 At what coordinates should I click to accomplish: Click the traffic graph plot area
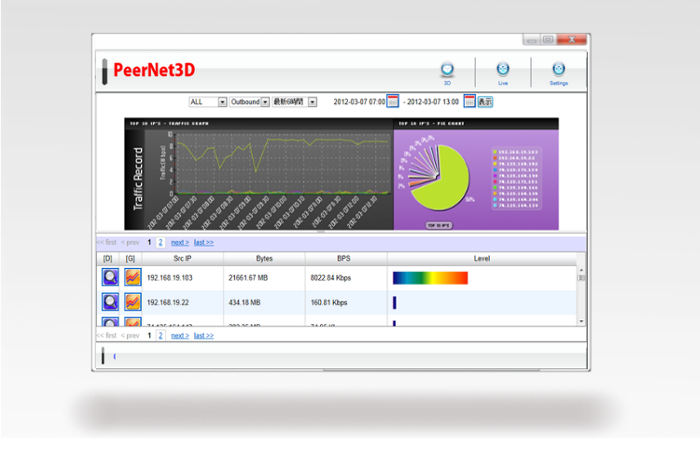pos(283,163)
